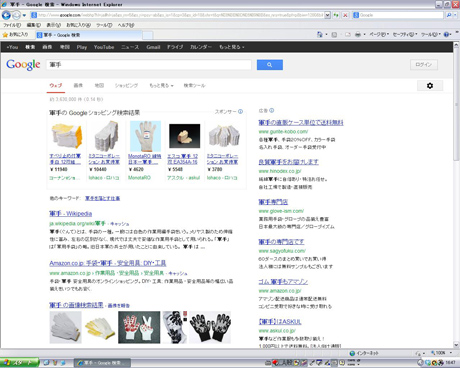Open first shopping product image of yellow-trimmed gloves

point(67,136)
